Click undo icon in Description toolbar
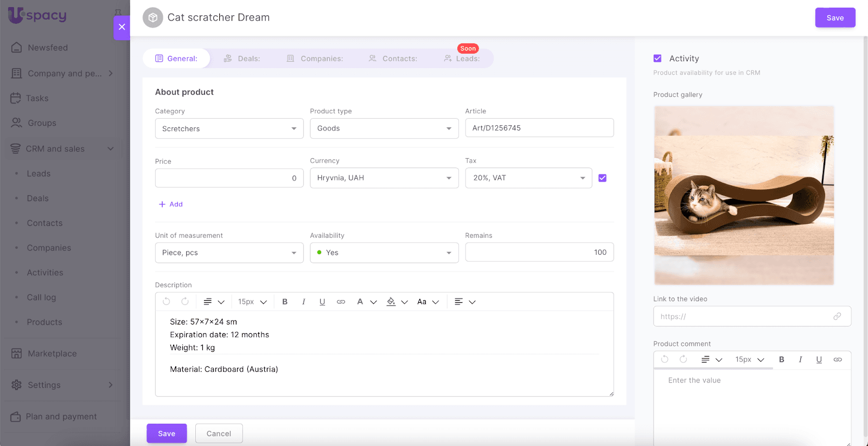Image resolution: width=868 pixels, height=446 pixels. [x=167, y=302]
